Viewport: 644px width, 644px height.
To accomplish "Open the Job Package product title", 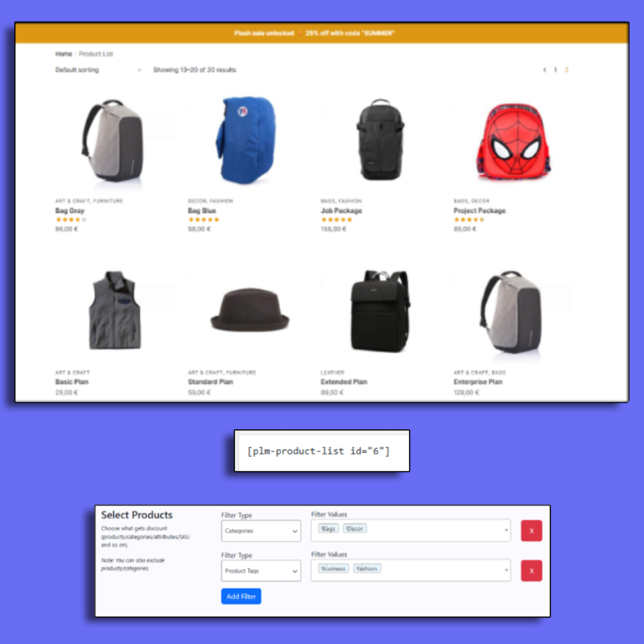I will click(341, 210).
